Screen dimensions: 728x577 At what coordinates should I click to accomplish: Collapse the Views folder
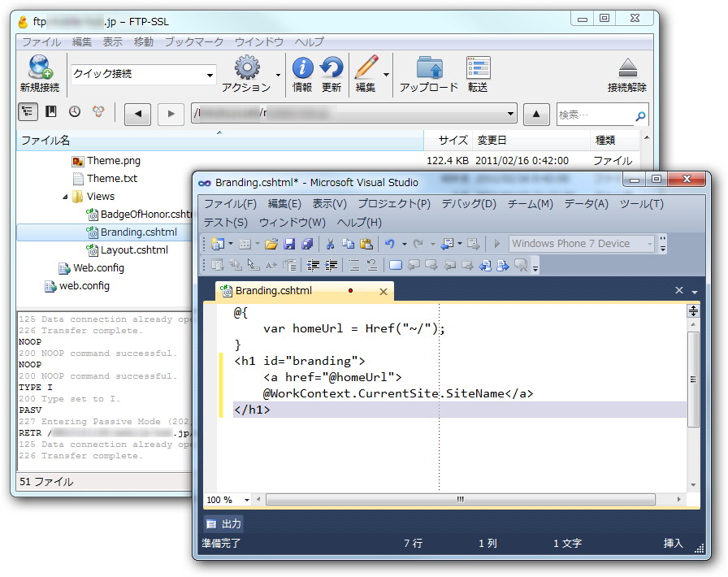pos(65,197)
